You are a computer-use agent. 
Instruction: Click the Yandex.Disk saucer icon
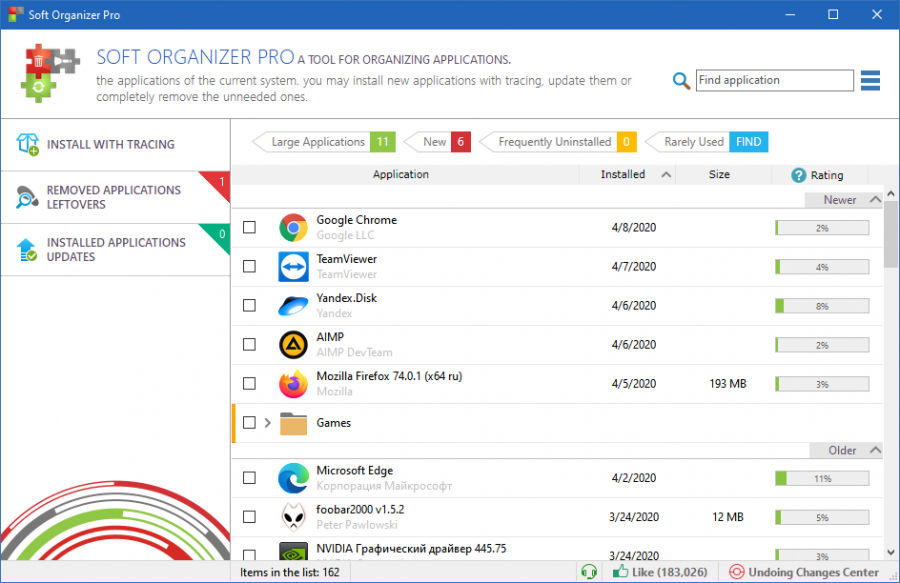click(293, 305)
